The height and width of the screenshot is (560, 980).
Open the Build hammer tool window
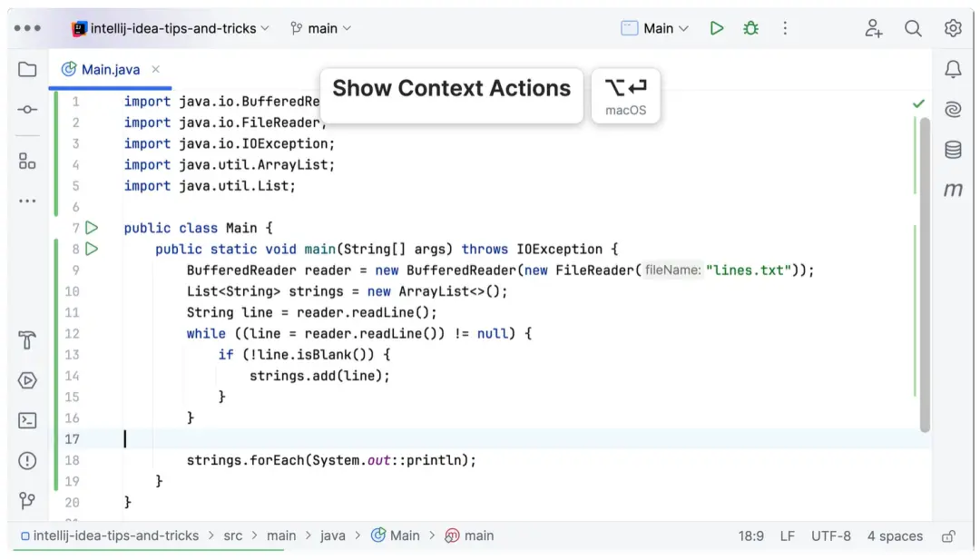click(27, 340)
